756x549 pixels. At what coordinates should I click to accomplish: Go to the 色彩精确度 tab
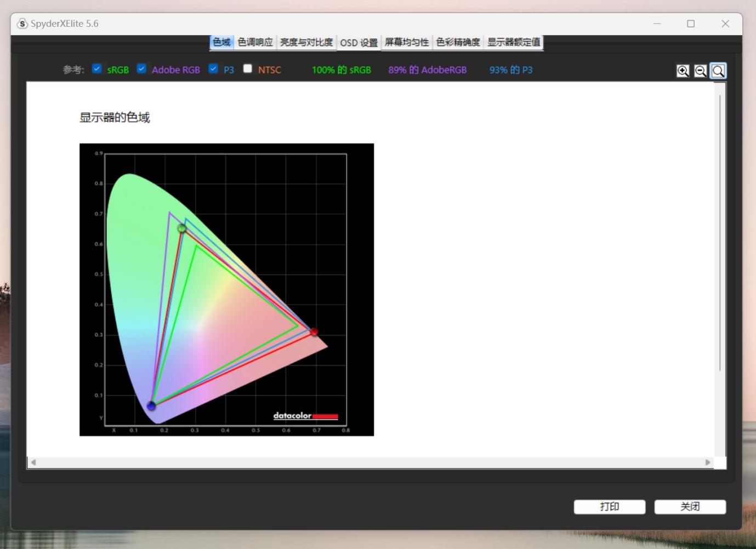tap(458, 42)
